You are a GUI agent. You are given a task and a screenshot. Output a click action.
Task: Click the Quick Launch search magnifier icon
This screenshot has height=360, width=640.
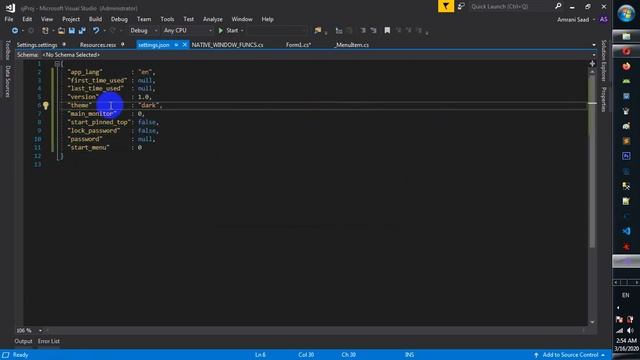(558, 6)
